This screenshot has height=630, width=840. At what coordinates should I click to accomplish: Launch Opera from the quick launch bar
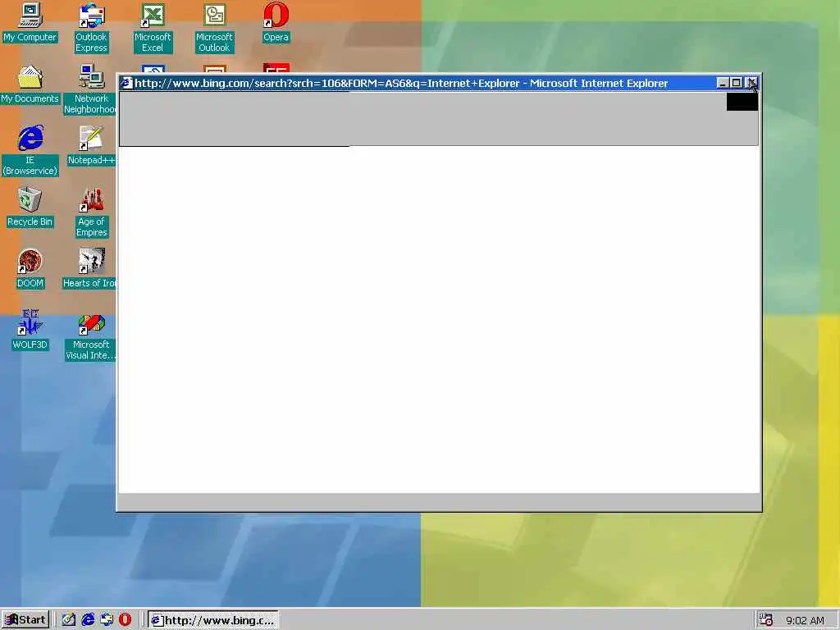coord(125,620)
